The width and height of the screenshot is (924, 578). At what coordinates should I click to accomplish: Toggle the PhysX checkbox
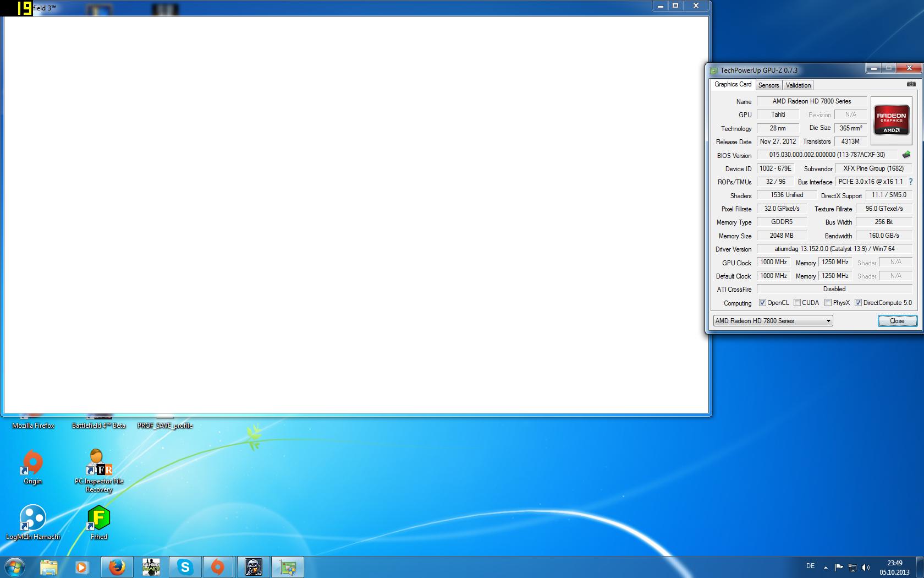point(828,303)
